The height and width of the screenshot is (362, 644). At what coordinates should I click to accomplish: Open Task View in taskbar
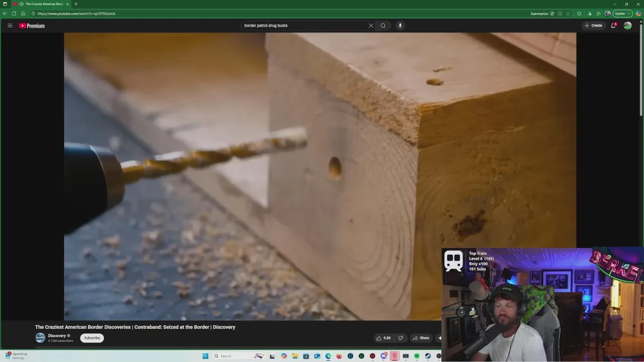pyautogui.click(x=272, y=356)
